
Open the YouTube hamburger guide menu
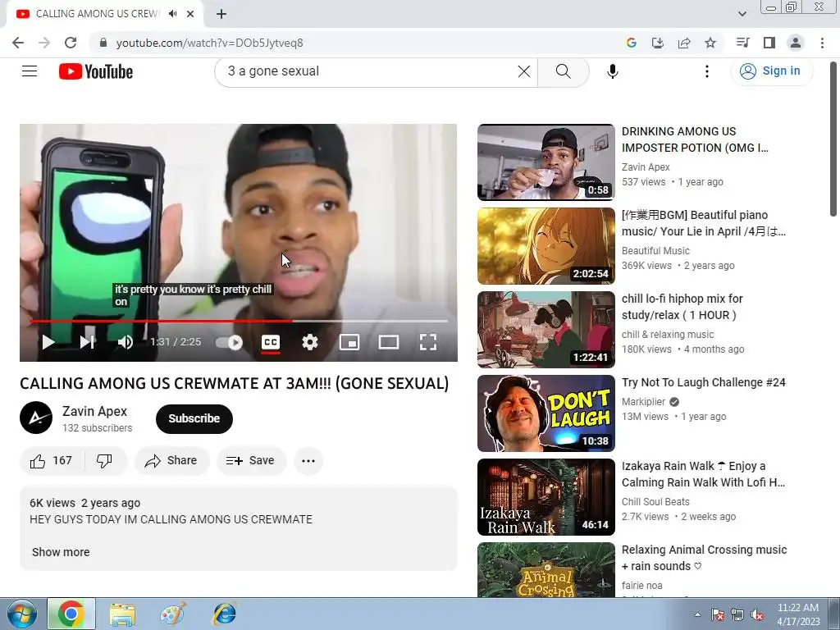click(x=30, y=71)
